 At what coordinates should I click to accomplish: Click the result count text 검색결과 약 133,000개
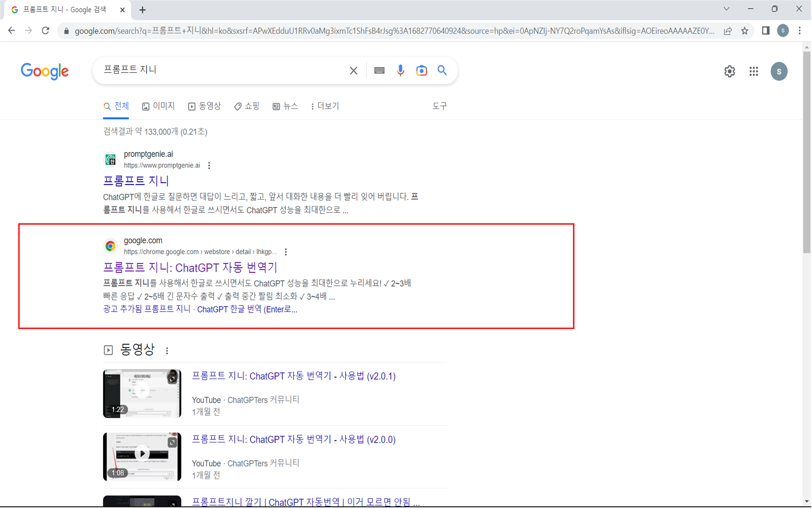(x=141, y=132)
